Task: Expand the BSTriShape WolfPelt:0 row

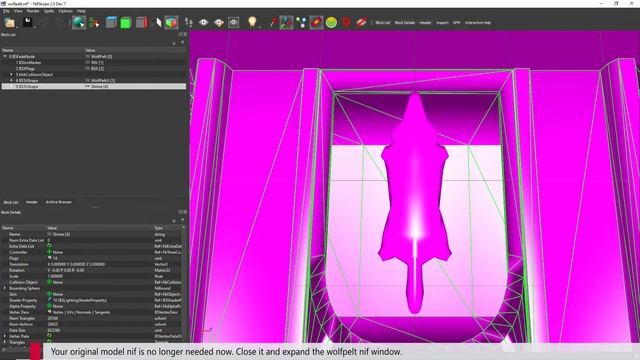Action: point(11,80)
